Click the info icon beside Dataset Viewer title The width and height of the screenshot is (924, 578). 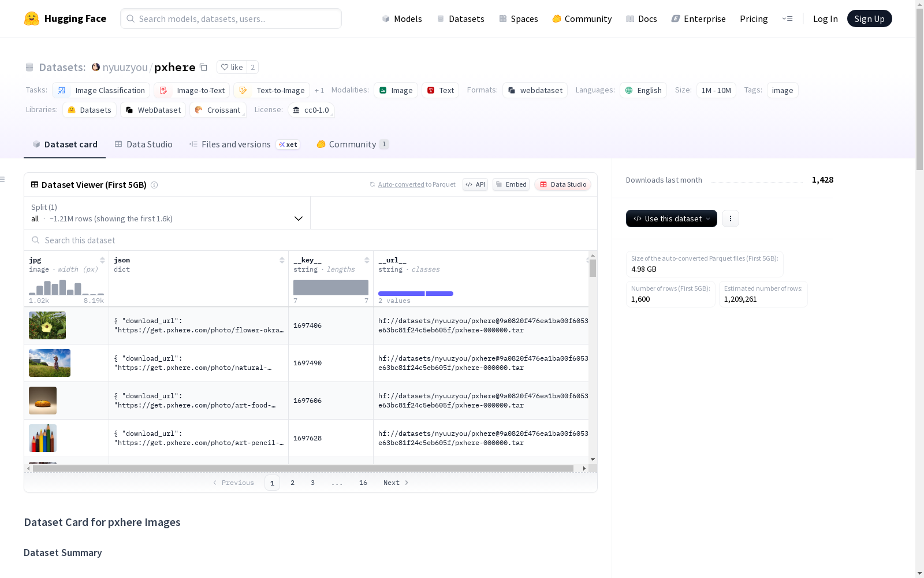154,185
